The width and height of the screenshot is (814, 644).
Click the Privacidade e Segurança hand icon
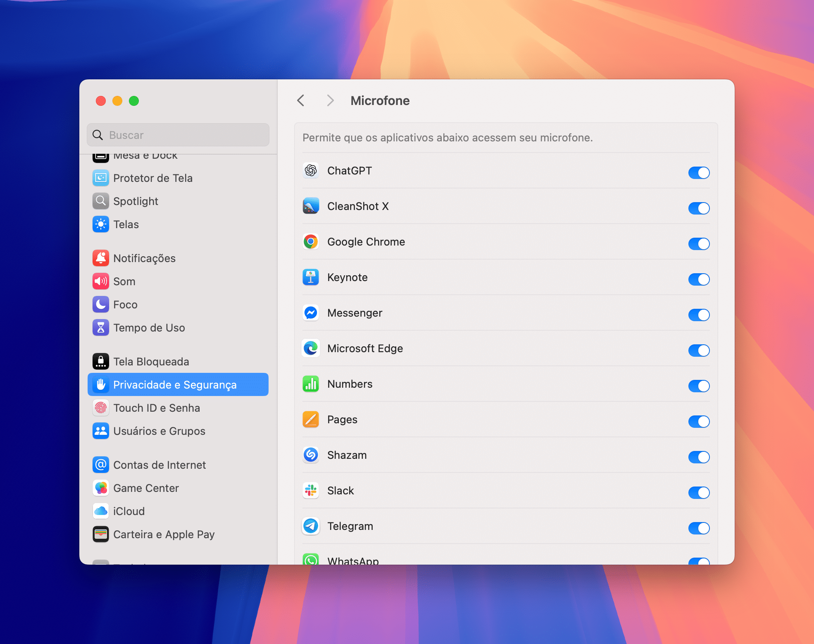click(101, 385)
